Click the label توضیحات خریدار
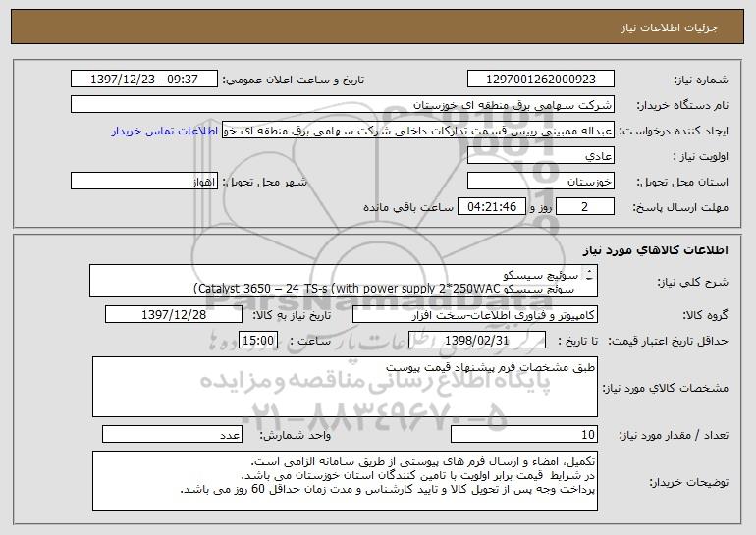756x535 pixels. coord(689,482)
